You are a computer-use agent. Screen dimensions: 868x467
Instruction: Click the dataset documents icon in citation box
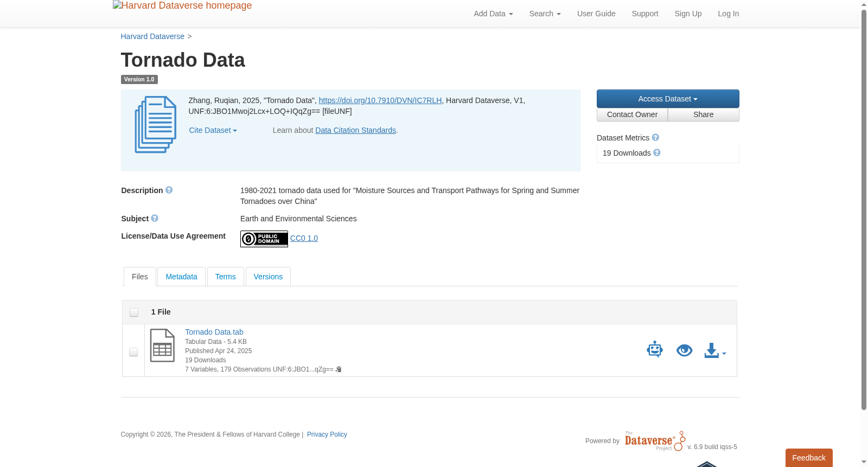coord(156,125)
